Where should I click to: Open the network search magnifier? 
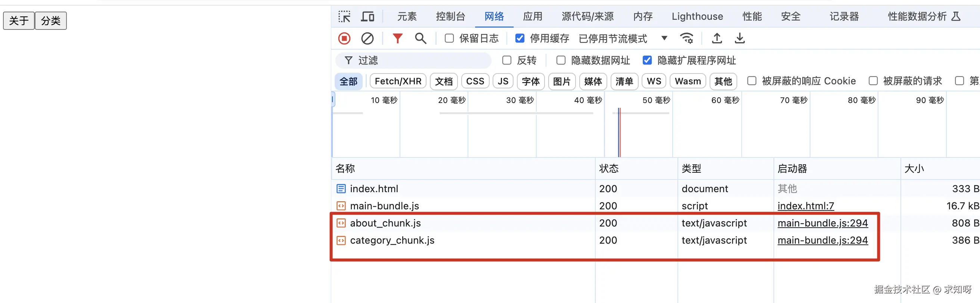[x=421, y=38]
